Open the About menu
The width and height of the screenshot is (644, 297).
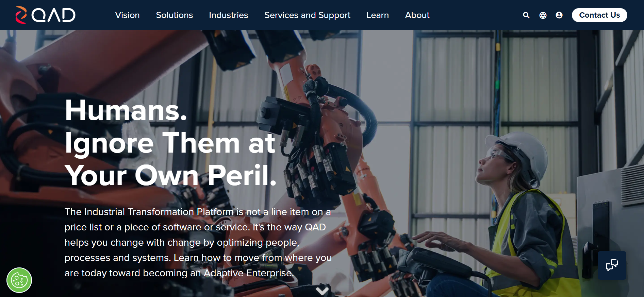pyautogui.click(x=417, y=15)
